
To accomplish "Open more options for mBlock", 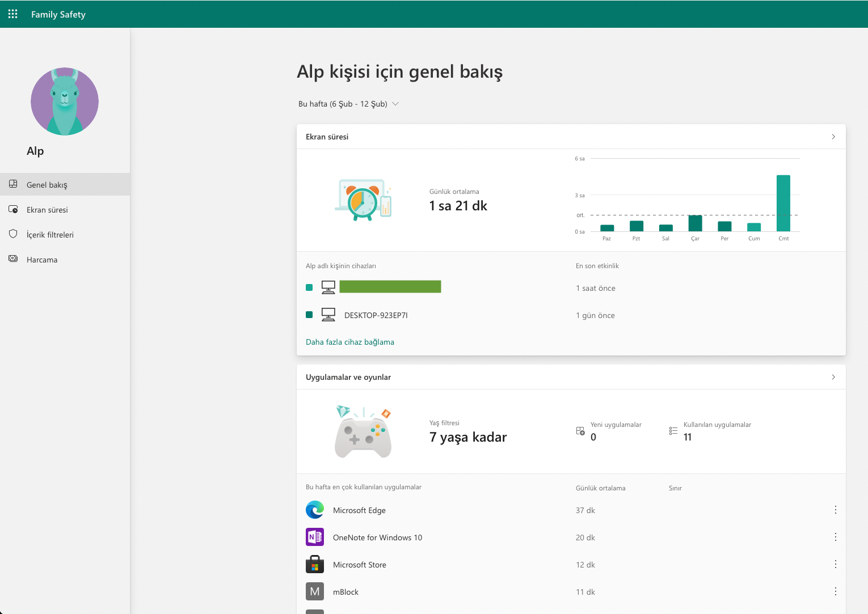I will 835,591.
